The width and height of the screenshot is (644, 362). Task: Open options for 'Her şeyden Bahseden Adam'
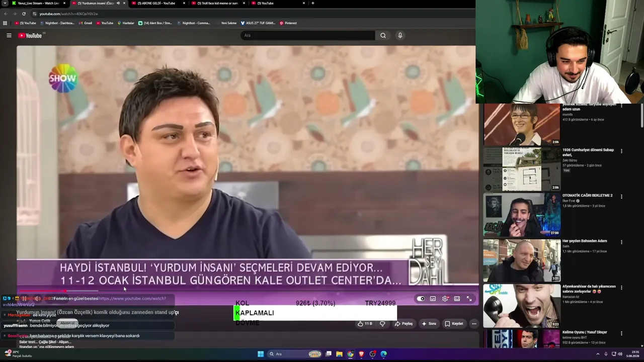[622, 242]
